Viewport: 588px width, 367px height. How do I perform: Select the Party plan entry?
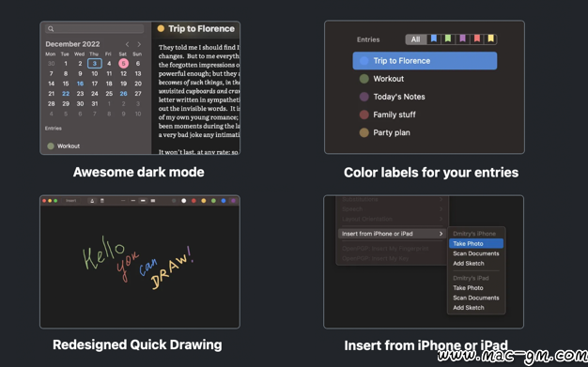pos(392,132)
